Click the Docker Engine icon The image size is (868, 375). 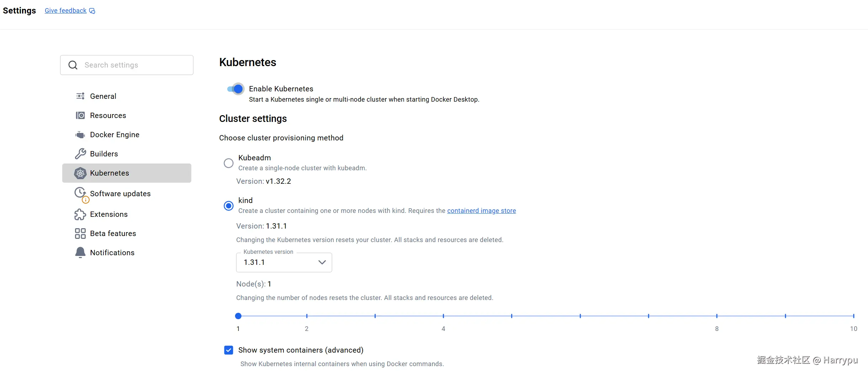tap(80, 135)
